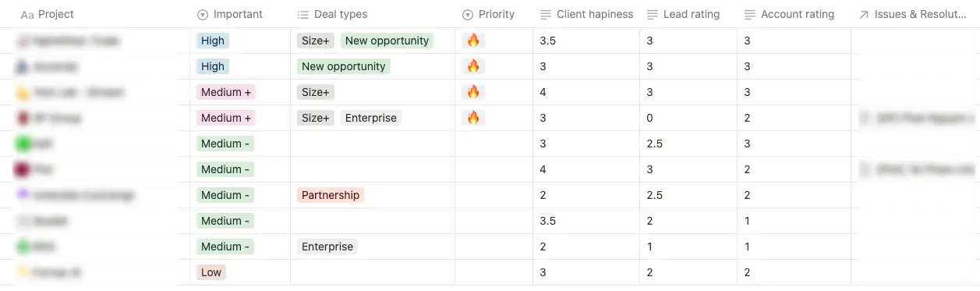This screenshot has width=980, height=291.
Task: Click the select icon beside Priority header
Action: click(468, 14)
